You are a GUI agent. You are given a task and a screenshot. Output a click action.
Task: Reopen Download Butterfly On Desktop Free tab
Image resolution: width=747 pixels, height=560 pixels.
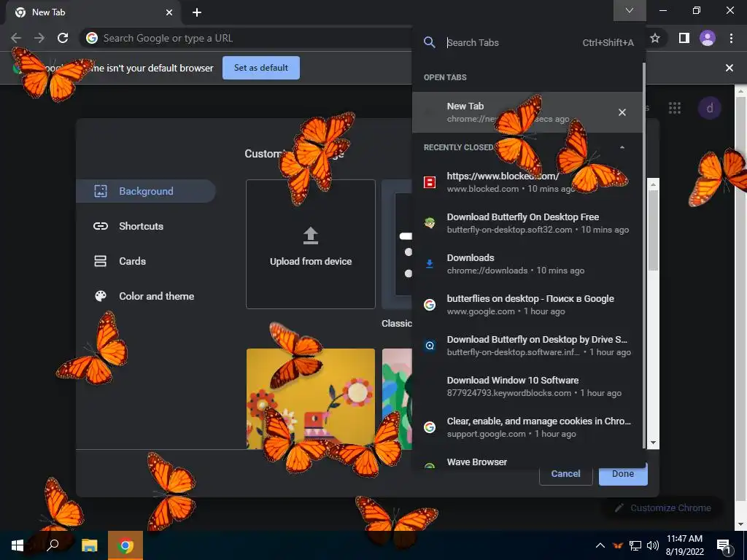528,223
